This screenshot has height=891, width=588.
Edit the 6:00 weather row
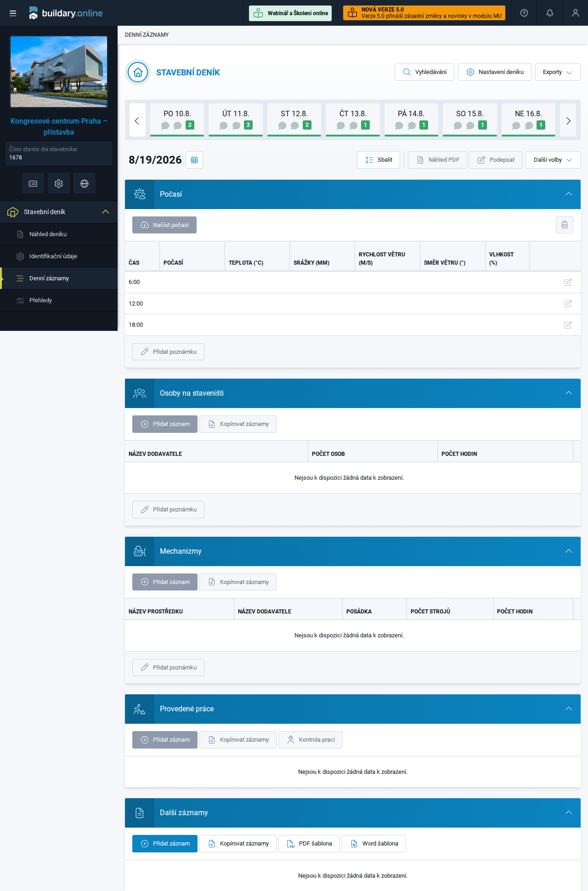click(568, 282)
